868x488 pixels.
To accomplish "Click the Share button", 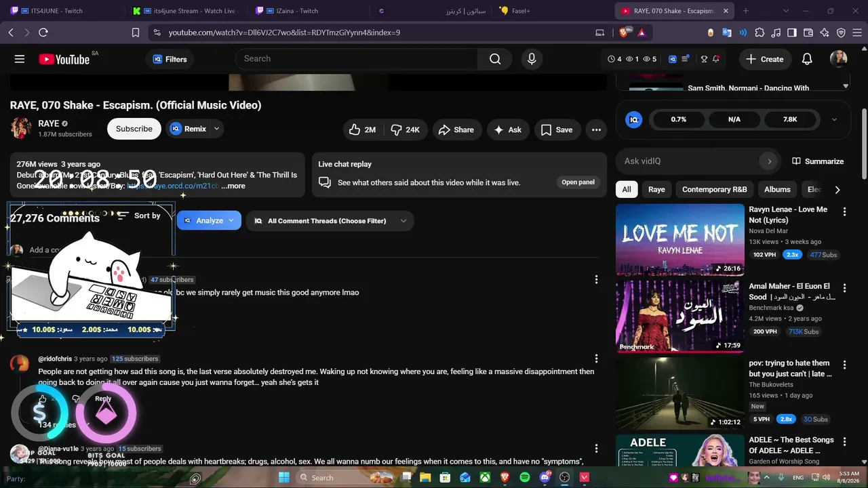I will 456,129.
